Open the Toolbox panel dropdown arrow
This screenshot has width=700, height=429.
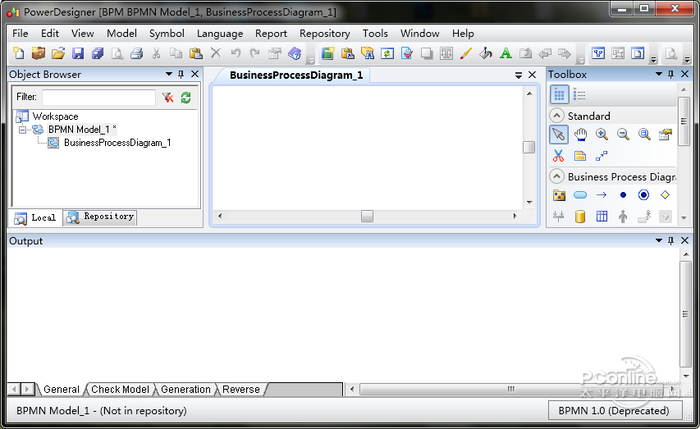tap(659, 74)
